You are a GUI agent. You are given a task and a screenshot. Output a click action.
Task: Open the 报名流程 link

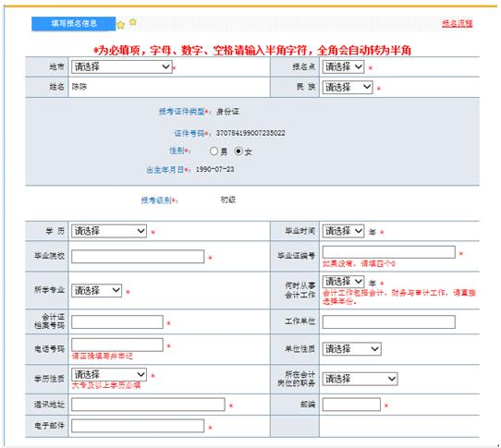point(458,23)
